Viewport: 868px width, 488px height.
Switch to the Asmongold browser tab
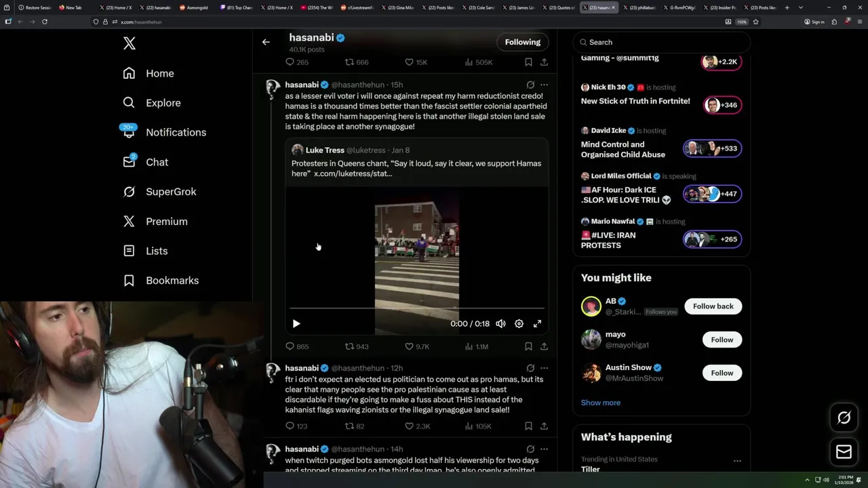tap(196, 7)
